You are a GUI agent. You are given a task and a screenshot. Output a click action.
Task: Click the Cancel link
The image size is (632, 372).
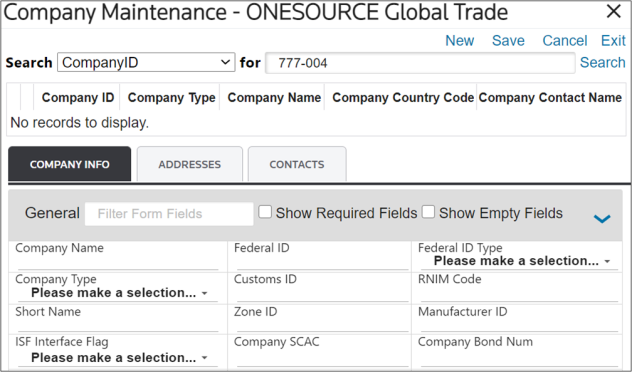(564, 41)
